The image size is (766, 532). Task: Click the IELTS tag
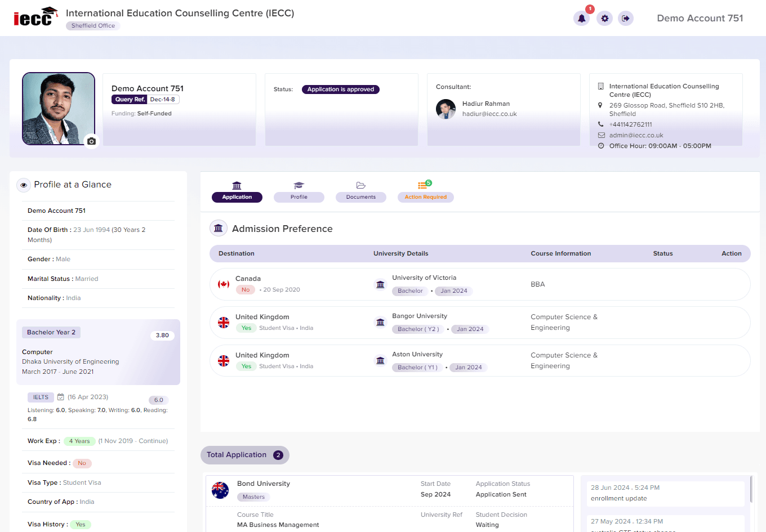[x=41, y=397]
